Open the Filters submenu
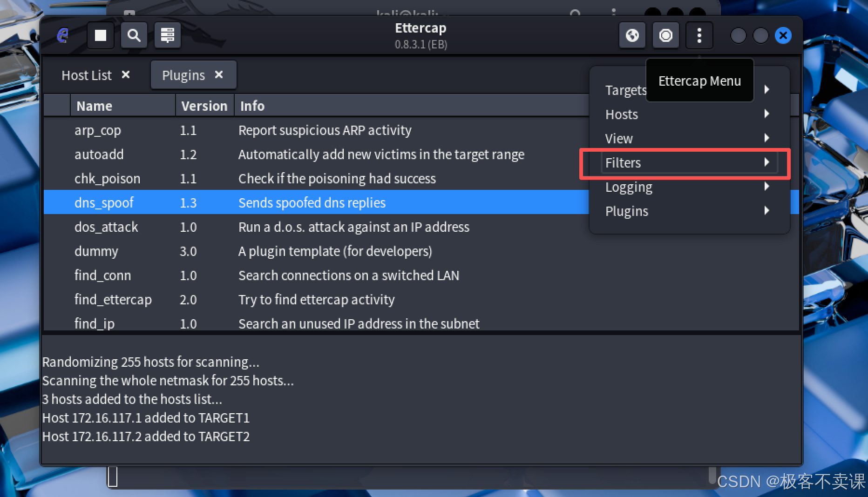This screenshot has height=497, width=868. click(x=688, y=162)
